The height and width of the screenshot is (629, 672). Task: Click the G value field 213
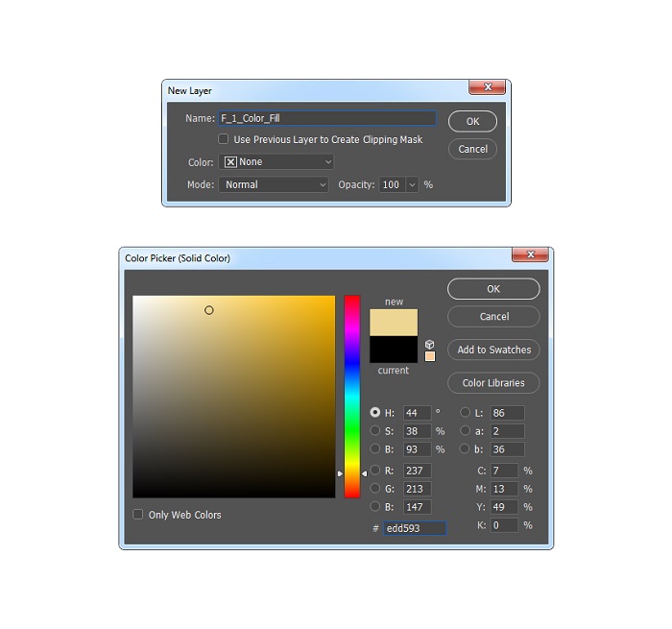pyautogui.click(x=417, y=489)
